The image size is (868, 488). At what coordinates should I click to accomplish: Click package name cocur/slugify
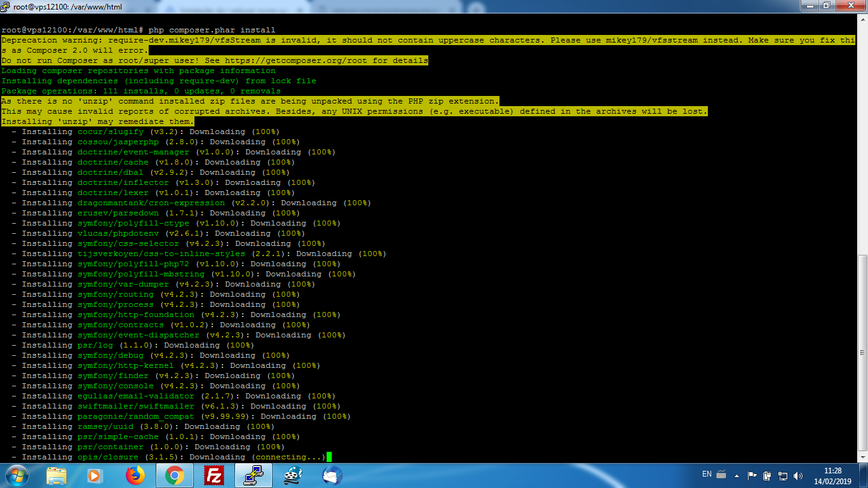click(111, 132)
